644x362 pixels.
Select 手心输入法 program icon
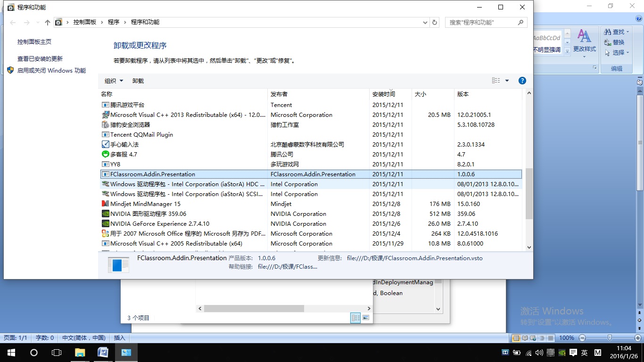pos(106,145)
